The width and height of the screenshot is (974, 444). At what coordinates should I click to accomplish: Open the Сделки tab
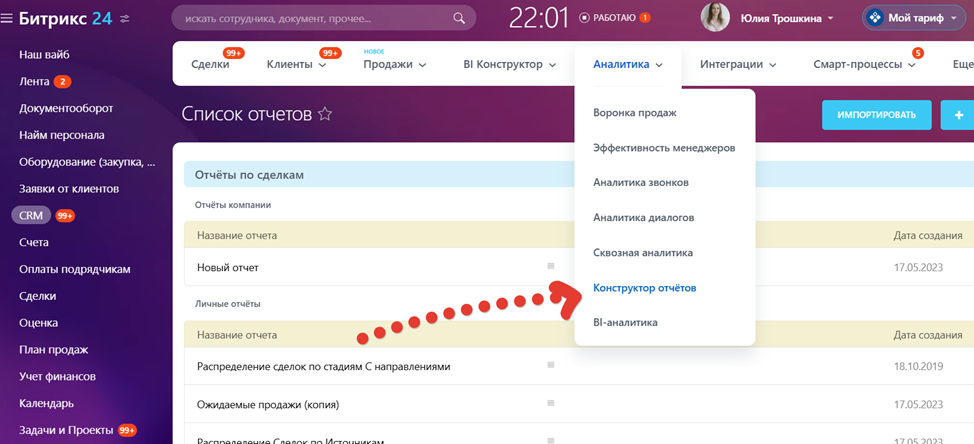(211, 65)
